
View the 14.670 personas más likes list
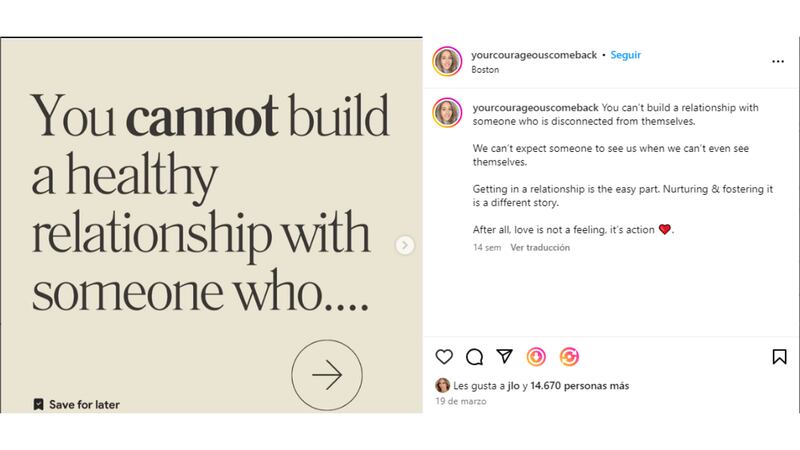click(x=579, y=385)
